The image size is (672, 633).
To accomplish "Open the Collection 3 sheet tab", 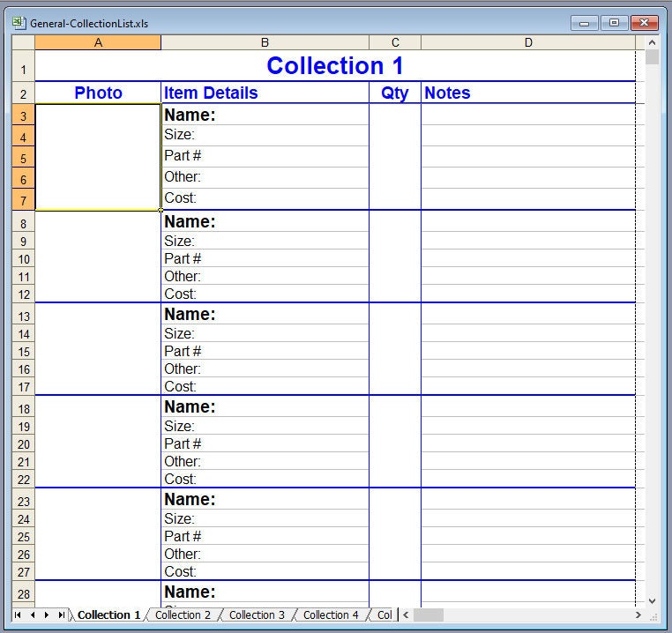I will (257, 615).
